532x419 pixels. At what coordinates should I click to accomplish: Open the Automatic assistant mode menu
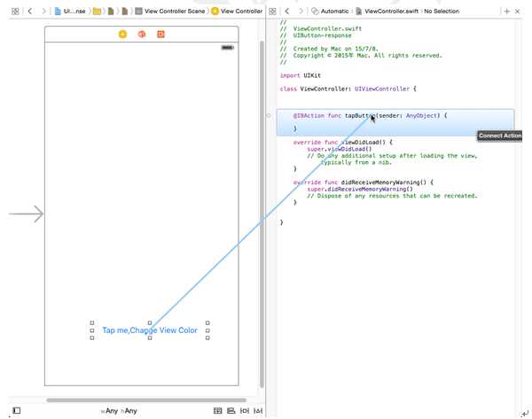coord(330,12)
